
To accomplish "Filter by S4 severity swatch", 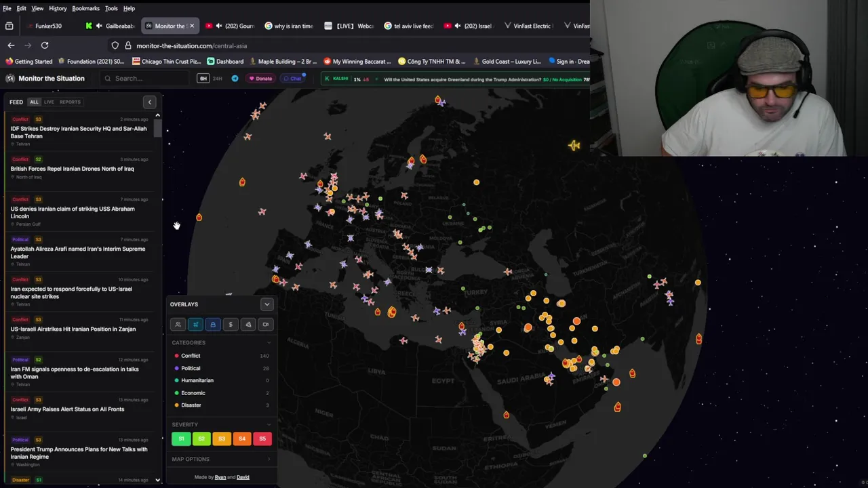I will tap(242, 439).
